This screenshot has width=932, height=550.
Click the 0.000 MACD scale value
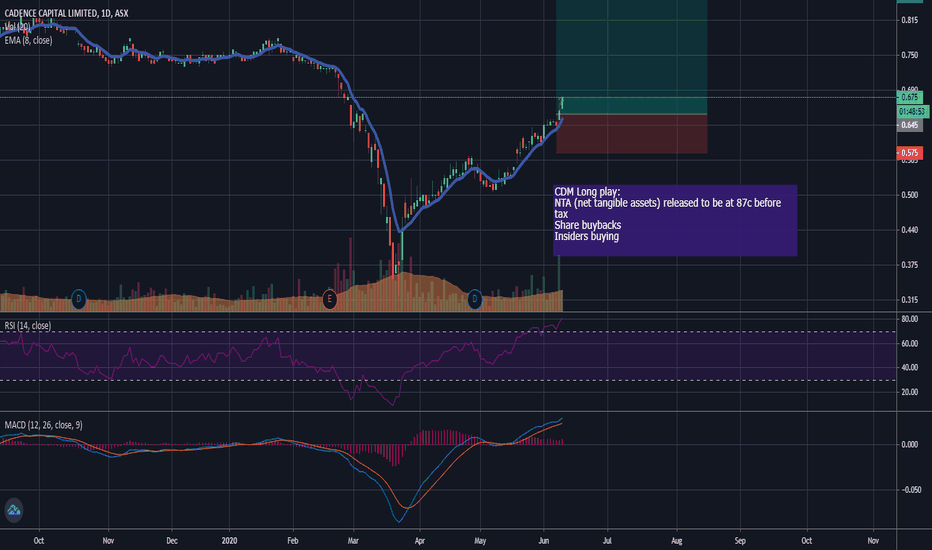pos(909,445)
